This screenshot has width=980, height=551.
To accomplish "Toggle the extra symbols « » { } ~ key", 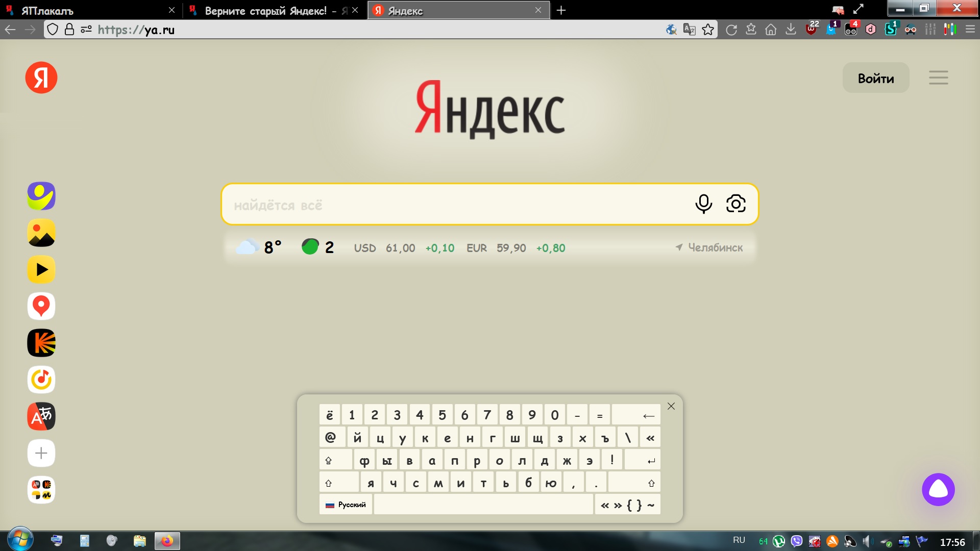I will [628, 505].
